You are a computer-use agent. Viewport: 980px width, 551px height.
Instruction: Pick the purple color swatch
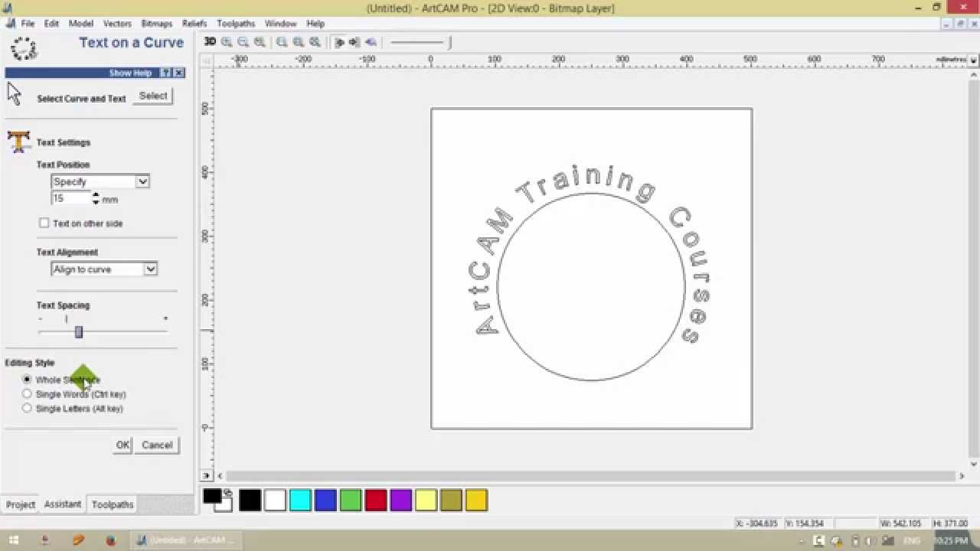[401, 500]
